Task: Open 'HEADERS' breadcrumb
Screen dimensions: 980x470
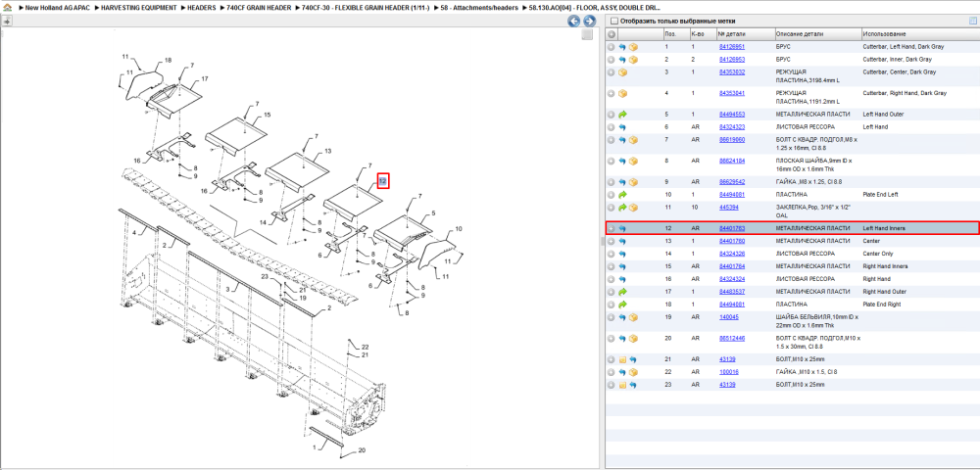Action: [x=201, y=8]
